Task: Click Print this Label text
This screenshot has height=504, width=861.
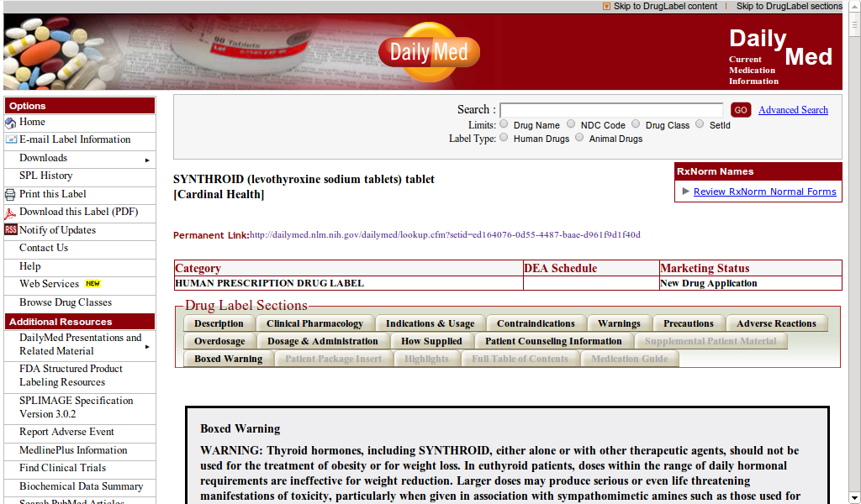Action: [x=53, y=194]
